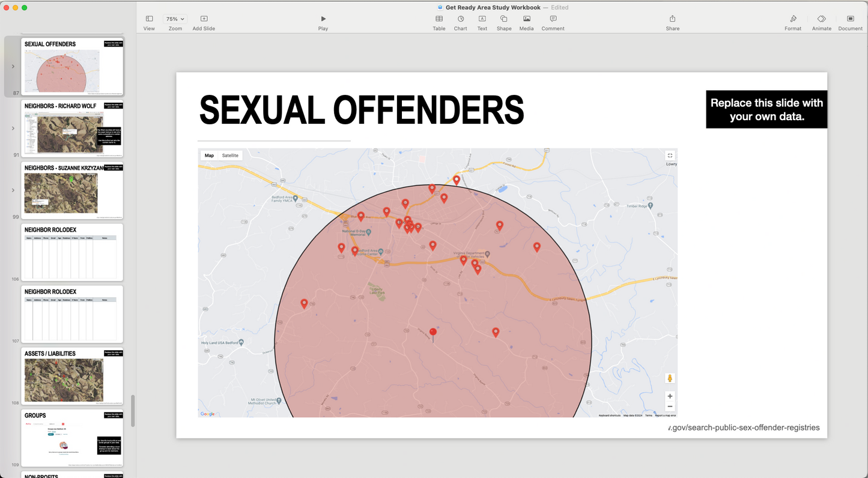
Task: Select the 'Replace this slide' black note box
Action: tap(766, 109)
